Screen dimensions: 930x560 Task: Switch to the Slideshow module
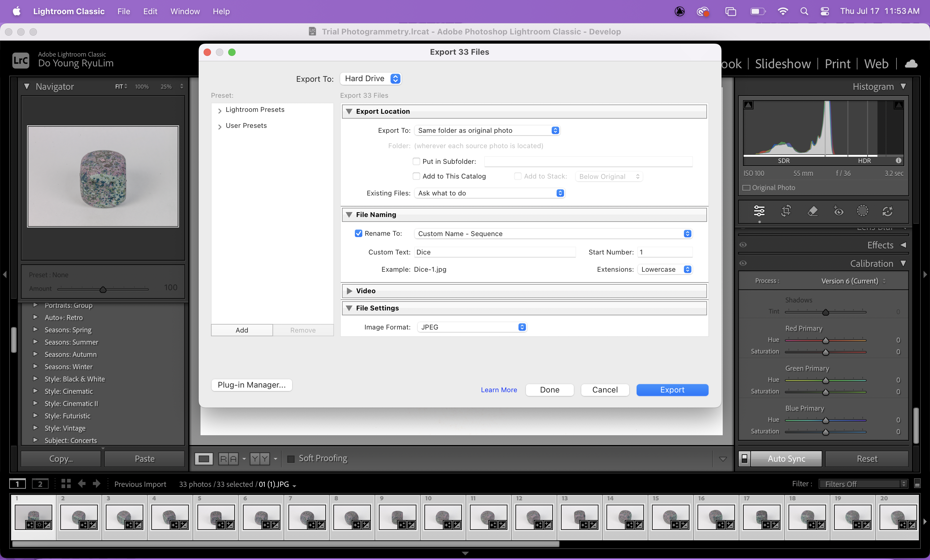(782, 63)
